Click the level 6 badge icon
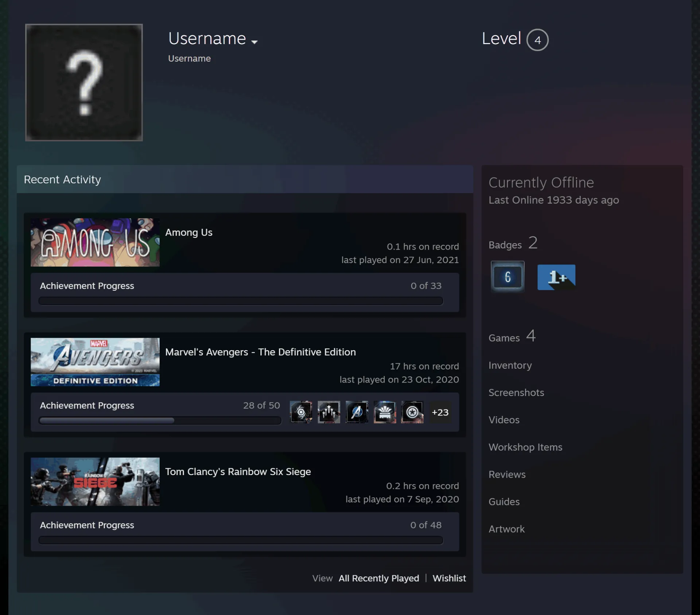 coord(507,277)
